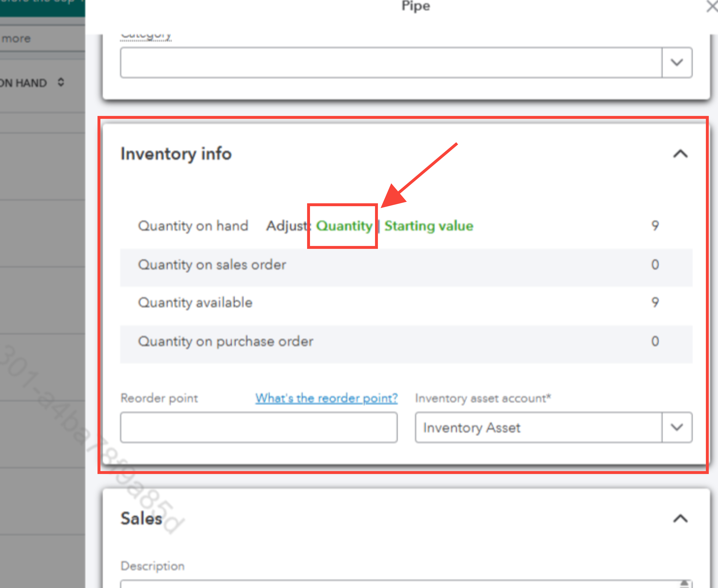Sort by the ON HAND column arrows
Viewport: 718px width, 588px height.
(61, 82)
